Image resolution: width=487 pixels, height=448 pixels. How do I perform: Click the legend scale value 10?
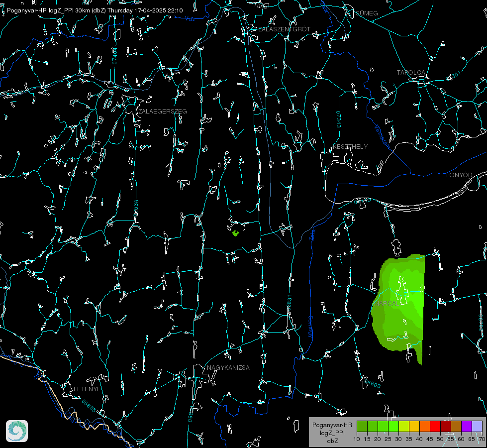coord(357,439)
